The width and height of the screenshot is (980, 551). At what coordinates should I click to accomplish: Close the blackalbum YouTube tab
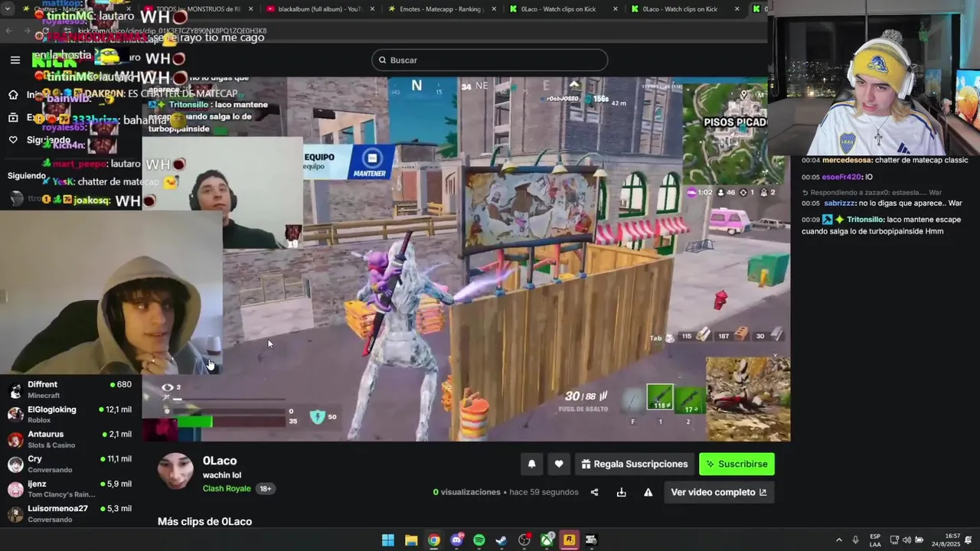[x=372, y=9]
